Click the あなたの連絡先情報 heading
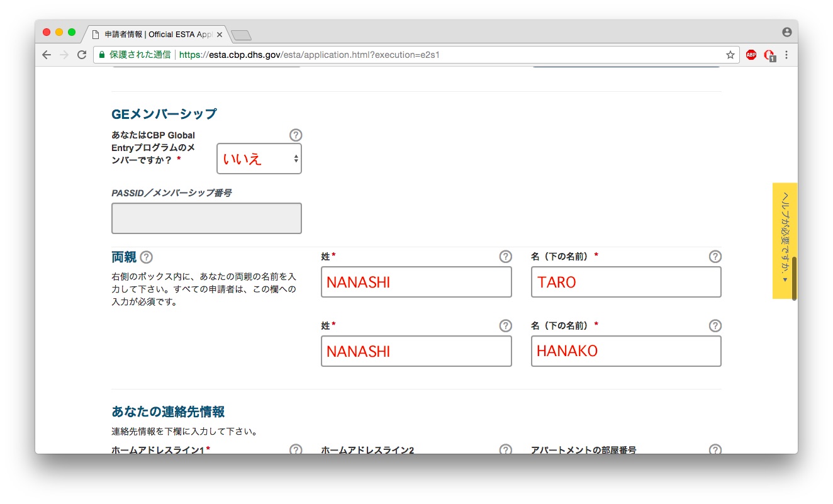The height and width of the screenshot is (504, 833). coord(168,412)
